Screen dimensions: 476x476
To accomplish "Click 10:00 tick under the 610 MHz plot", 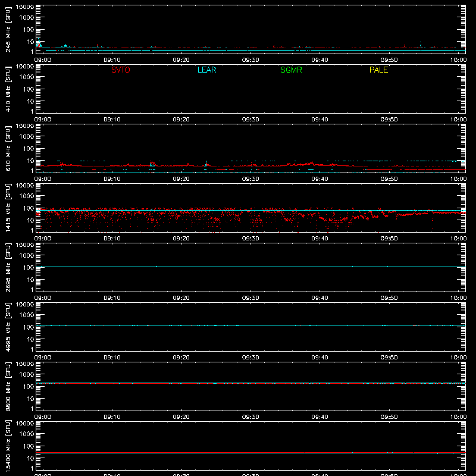I will pyautogui.click(x=458, y=179).
